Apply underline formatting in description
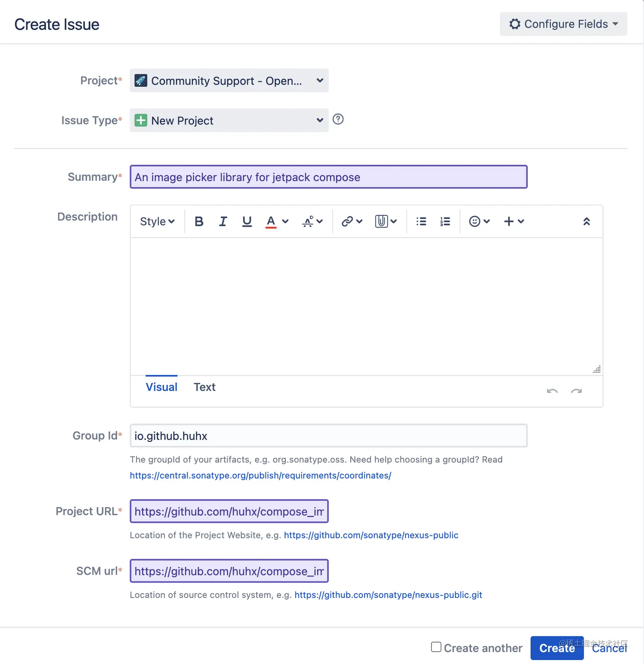The height and width of the screenshot is (664, 644). point(247,221)
